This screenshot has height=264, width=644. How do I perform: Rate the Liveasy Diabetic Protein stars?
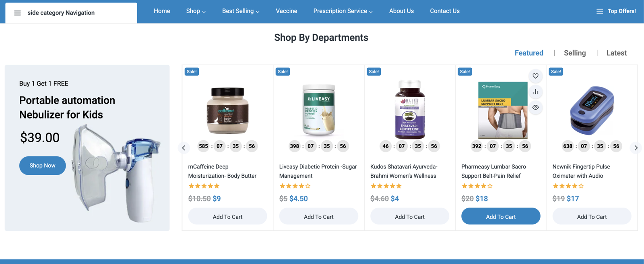point(295,186)
